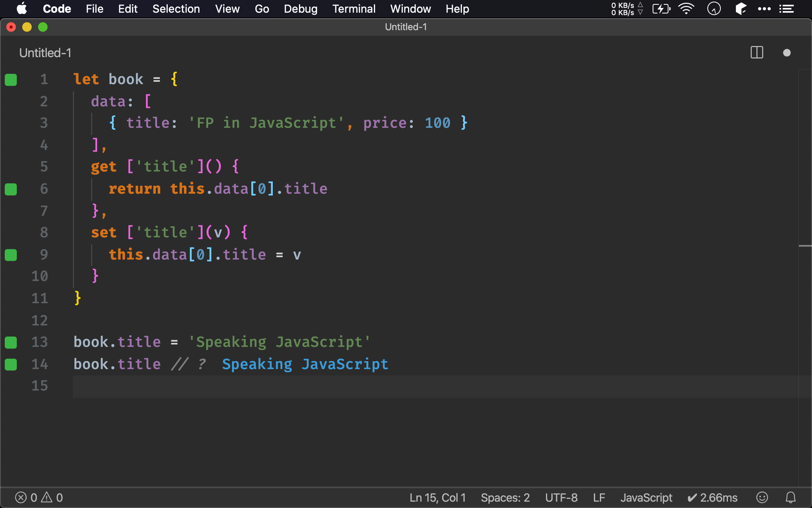Open the notifications bell
812x508 pixels.
coord(791,497)
